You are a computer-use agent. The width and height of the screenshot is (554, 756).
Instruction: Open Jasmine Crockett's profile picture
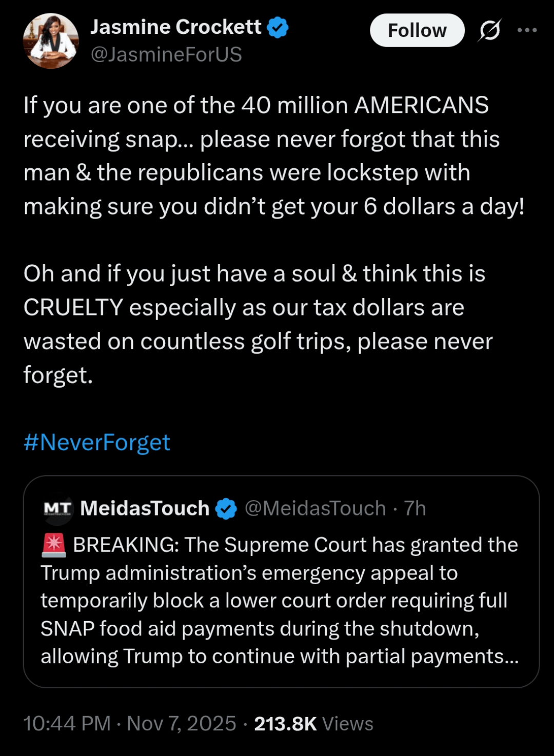[x=51, y=41]
